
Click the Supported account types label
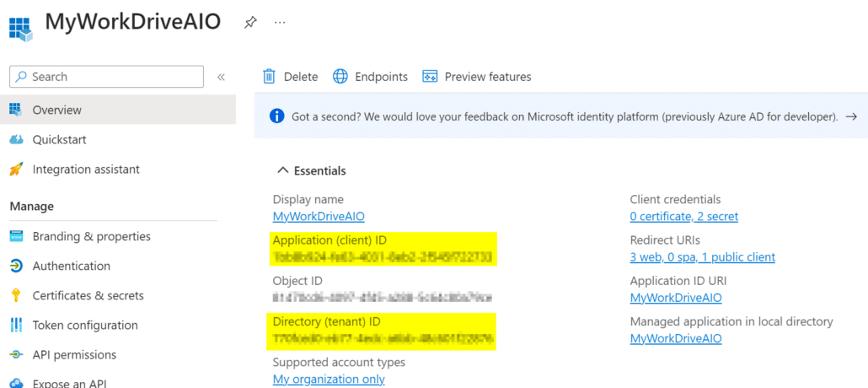339,363
